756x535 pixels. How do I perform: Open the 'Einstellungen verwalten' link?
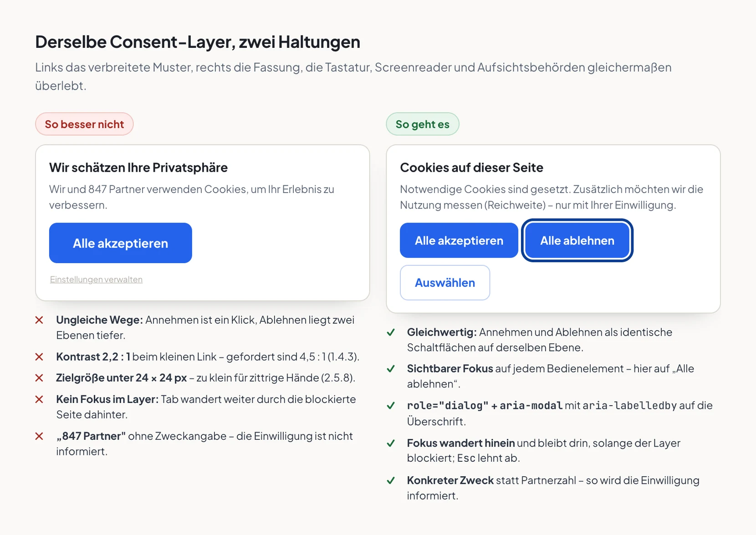(x=96, y=280)
